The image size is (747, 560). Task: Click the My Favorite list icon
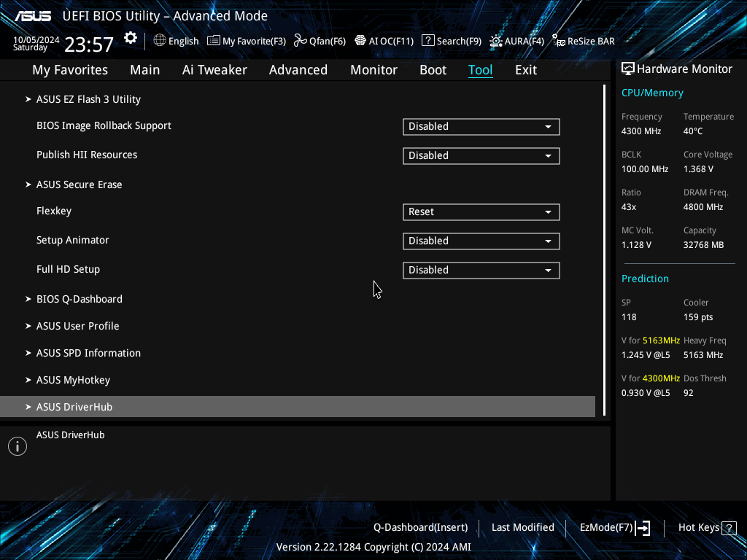[214, 41]
